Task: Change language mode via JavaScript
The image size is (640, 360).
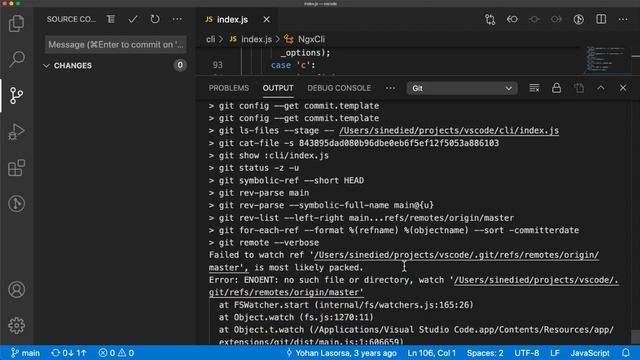Action: coord(590,353)
